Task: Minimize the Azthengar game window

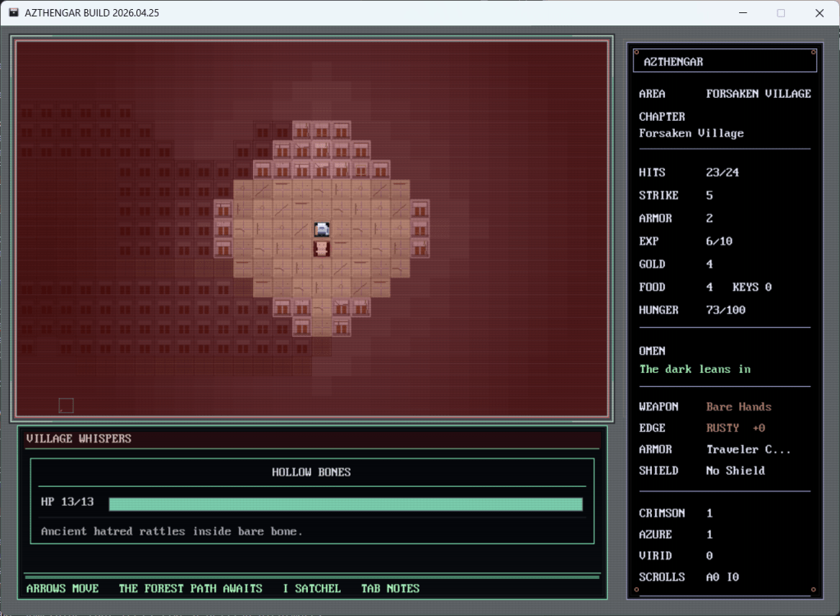Action: tap(743, 12)
